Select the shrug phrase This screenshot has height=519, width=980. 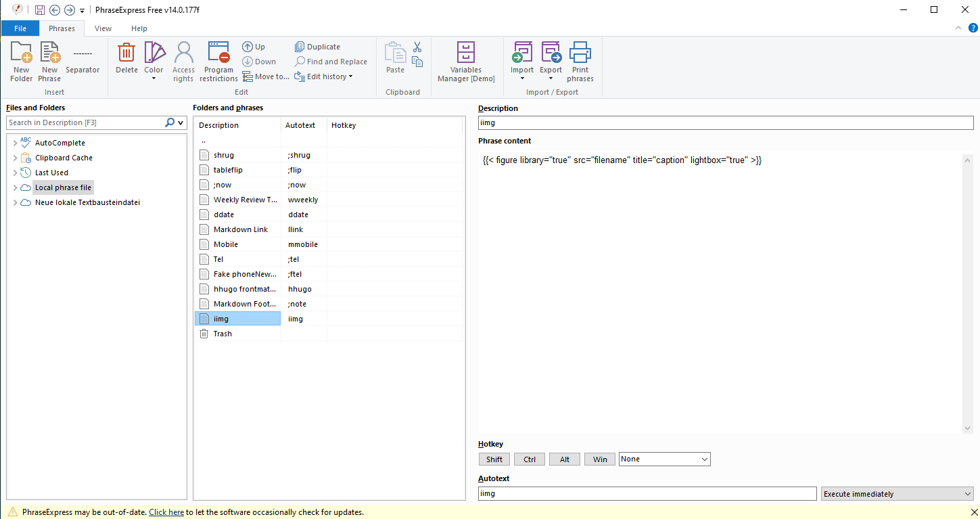[224, 155]
